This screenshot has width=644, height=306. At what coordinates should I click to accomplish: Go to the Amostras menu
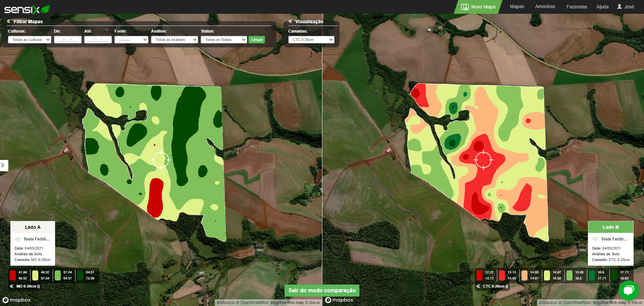pyautogui.click(x=545, y=7)
